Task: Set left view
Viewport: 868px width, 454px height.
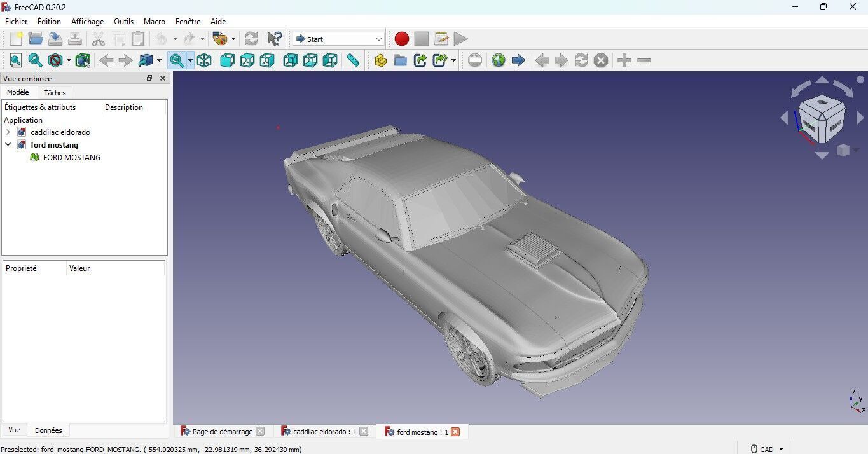Action: 330,60
